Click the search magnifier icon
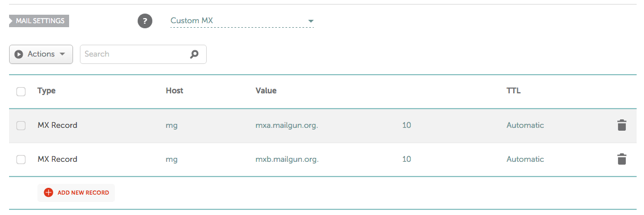The height and width of the screenshot is (215, 644). coord(194,54)
